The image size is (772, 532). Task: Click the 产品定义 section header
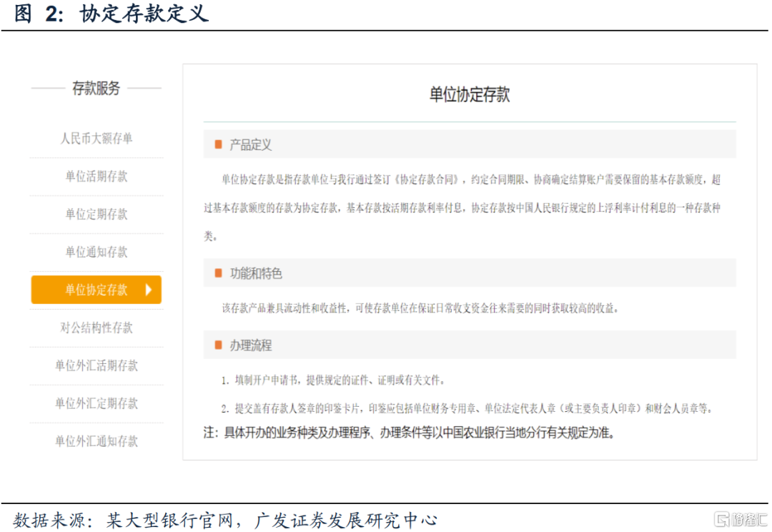click(250, 145)
